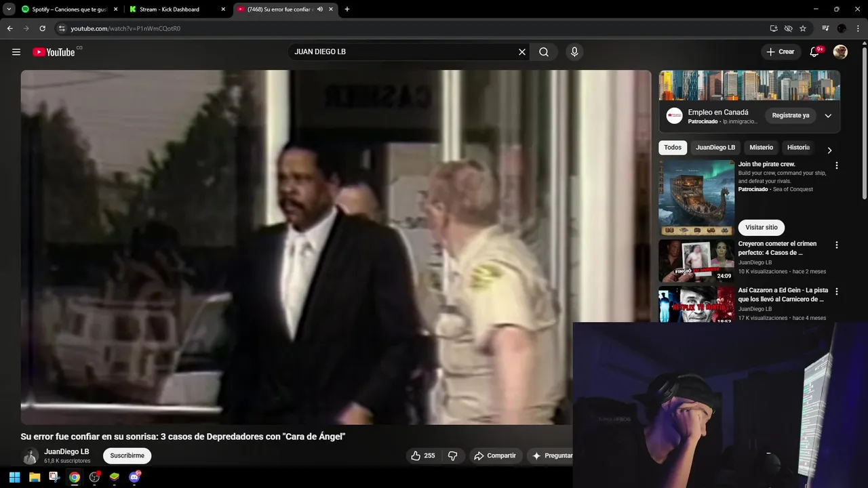Click the Crear button
This screenshot has height=488, width=868.
[x=780, y=52]
